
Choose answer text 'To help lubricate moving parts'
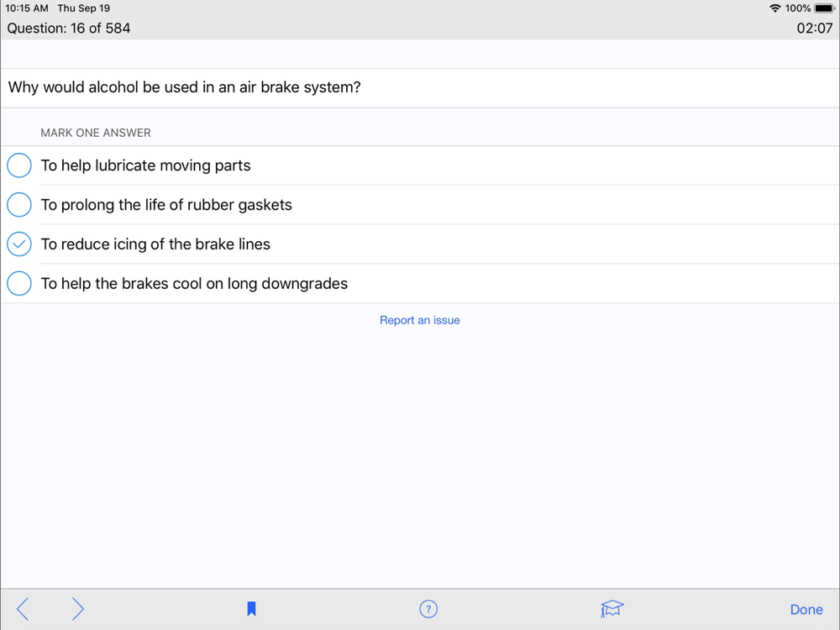(146, 165)
